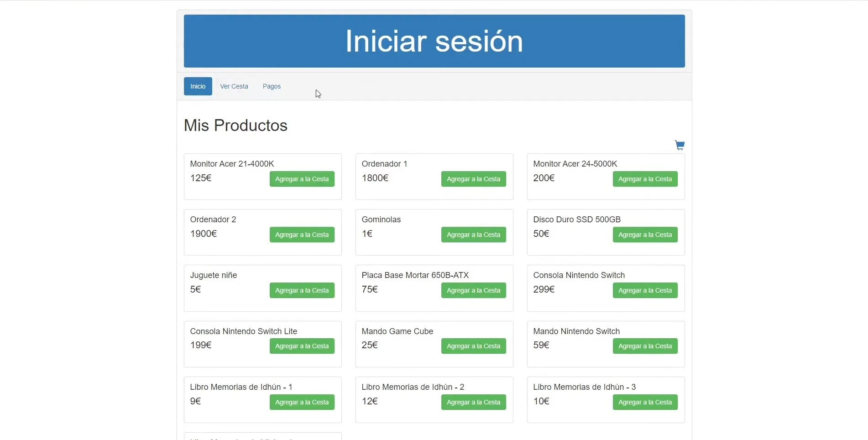Click the 200€ price
Image resolution: width=868 pixels, height=440 pixels.
pyautogui.click(x=544, y=178)
